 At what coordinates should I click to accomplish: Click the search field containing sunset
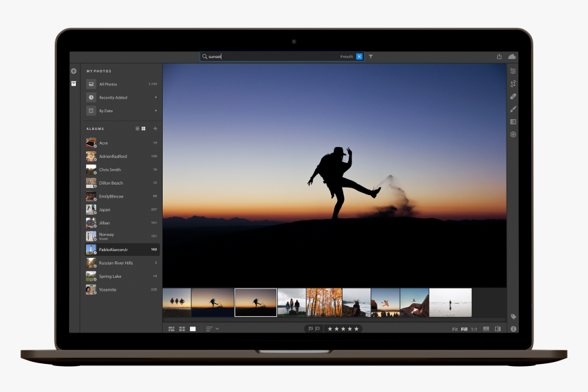point(282,56)
